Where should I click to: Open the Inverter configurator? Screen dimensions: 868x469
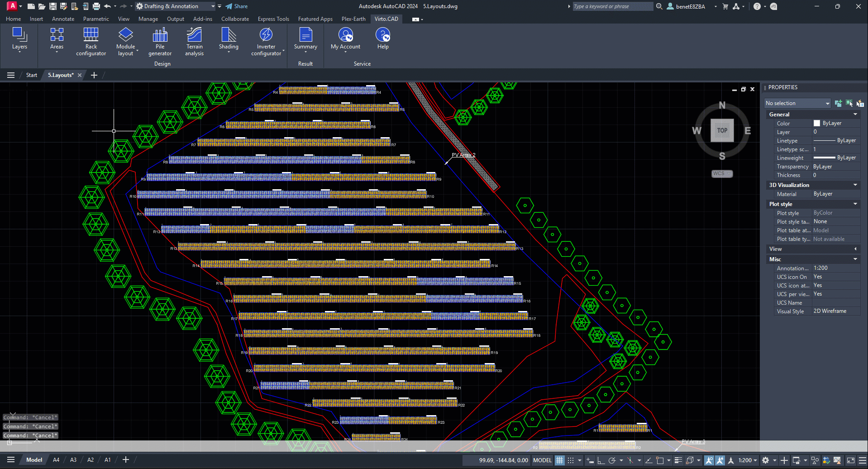[x=266, y=41]
